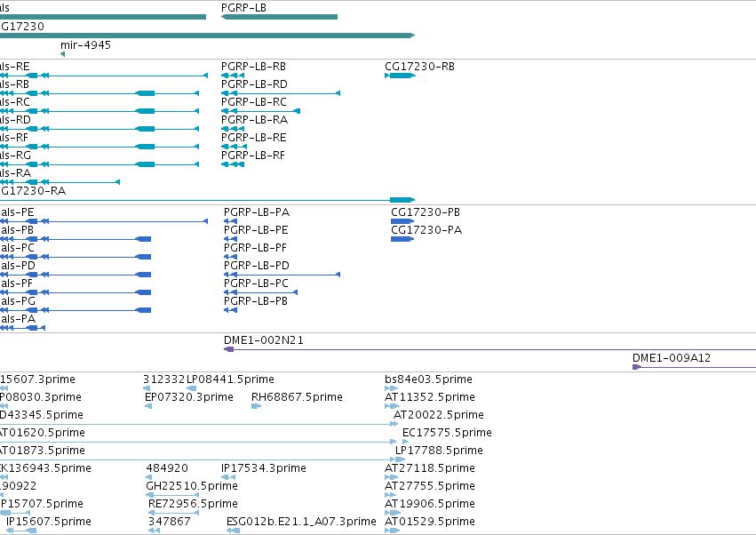This screenshot has height=535, width=756.
Task: Click the RE72956.5prime EST line
Action: [x=173, y=513]
